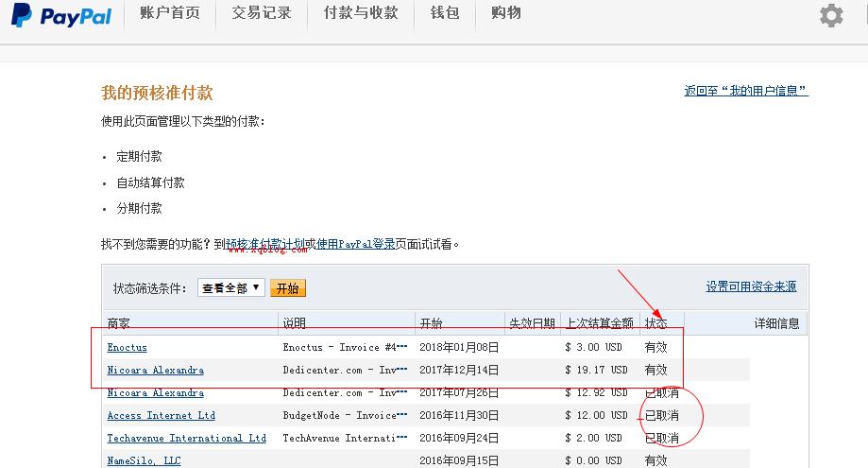Screen dimensions: 868x468
Task: Click the 商家 column header
Action: pyautogui.click(x=118, y=323)
